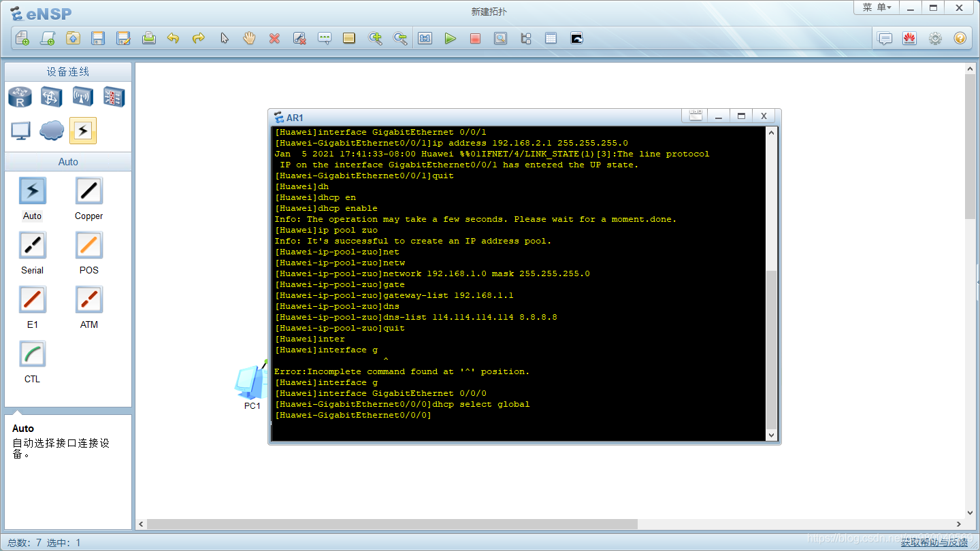
Task: Toggle the AR1 window dock button
Action: click(695, 116)
